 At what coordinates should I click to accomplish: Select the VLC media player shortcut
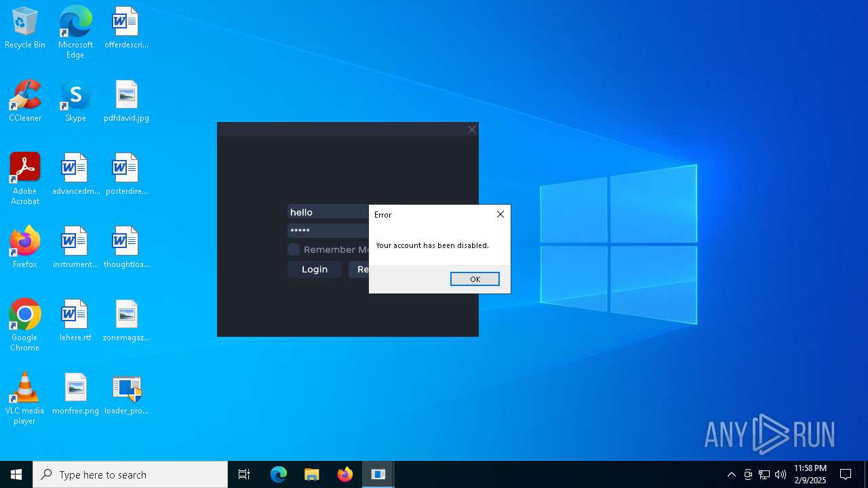coord(25,399)
